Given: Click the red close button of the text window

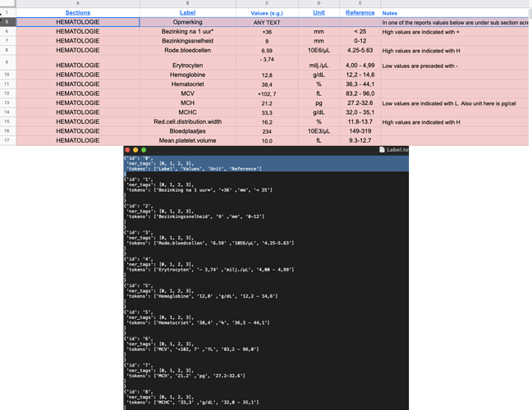Looking at the screenshot, I should tap(127, 150).
